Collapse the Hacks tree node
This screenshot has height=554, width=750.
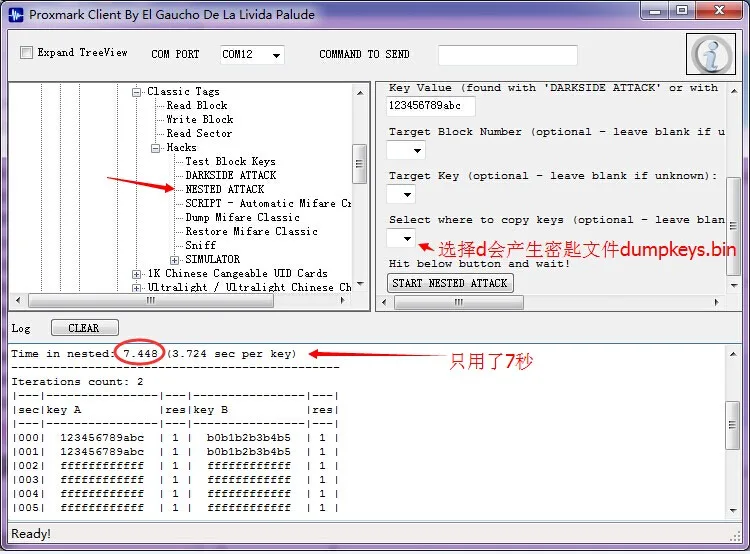(155, 148)
